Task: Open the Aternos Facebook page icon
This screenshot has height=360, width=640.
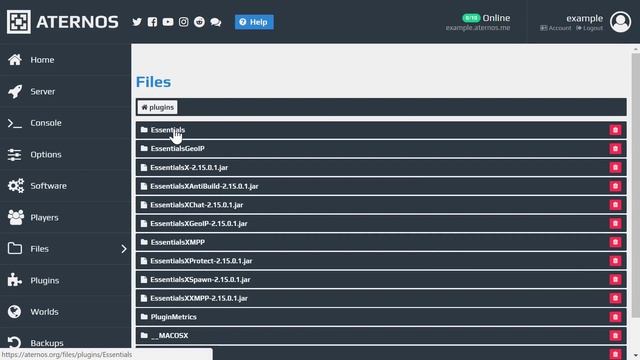Action: pyautogui.click(x=152, y=22)
